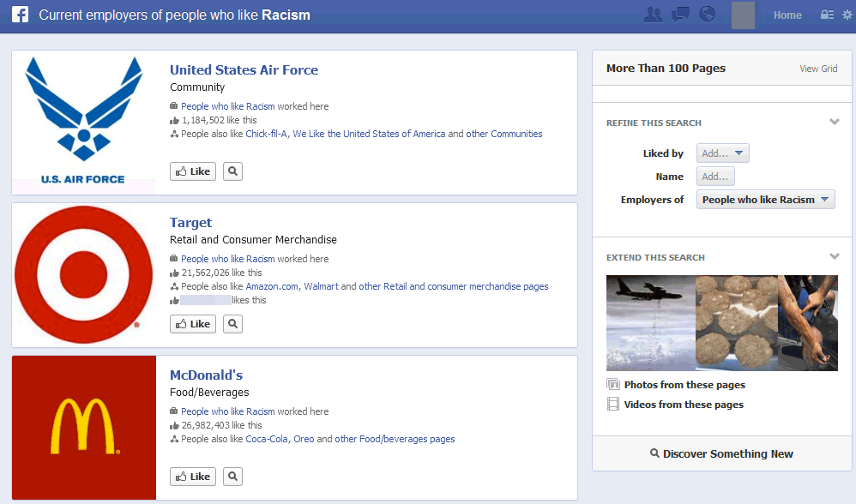856x504 pixels.
Task: Open the messages icon in header
Action: (x=680, y=15)
